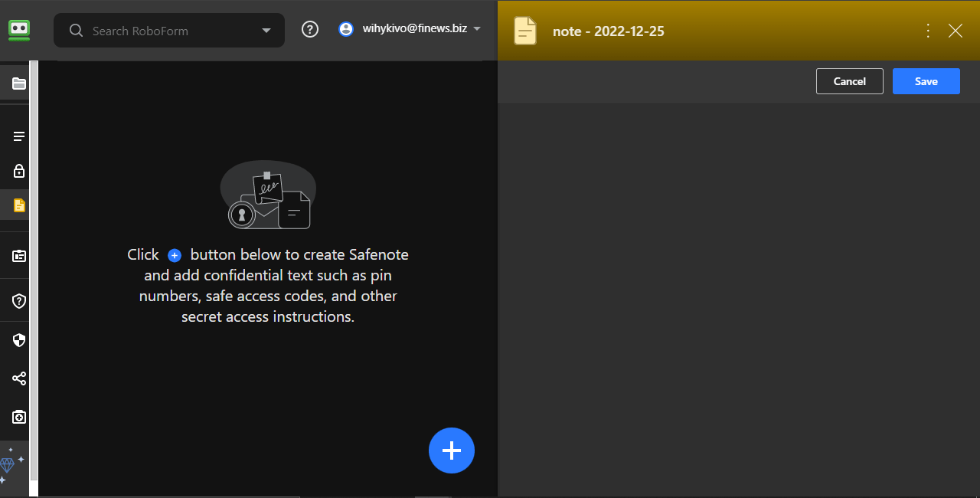Open the search filter dropdown arrow
The image size is (980, 498).
tap(266, 30)
